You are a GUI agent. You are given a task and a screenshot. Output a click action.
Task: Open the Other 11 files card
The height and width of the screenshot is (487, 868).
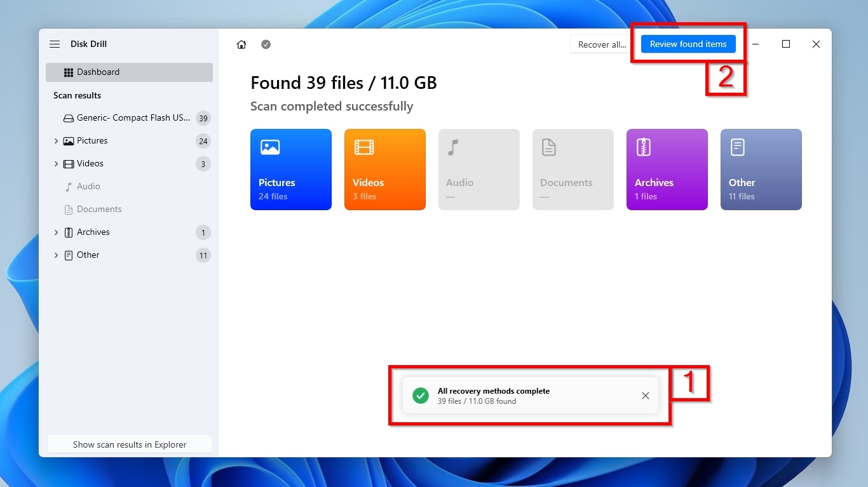(761, 170)
